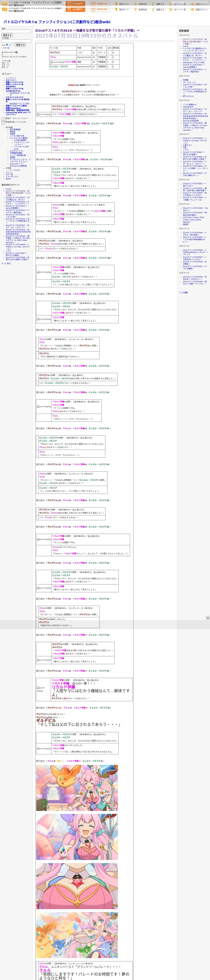This screenshot has width=210, height=980.
Task: Open mochi in 最近作成されたページ list
Action: point(8,189)
